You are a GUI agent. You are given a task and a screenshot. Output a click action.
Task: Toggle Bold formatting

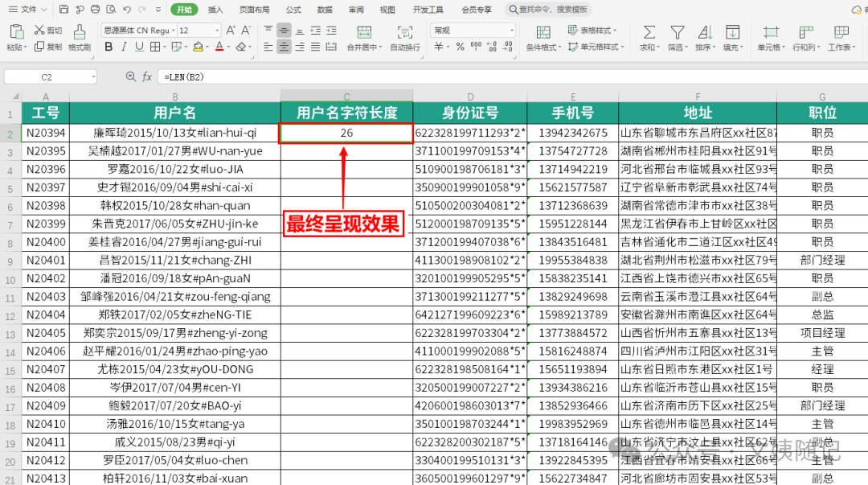pos(108,47)
